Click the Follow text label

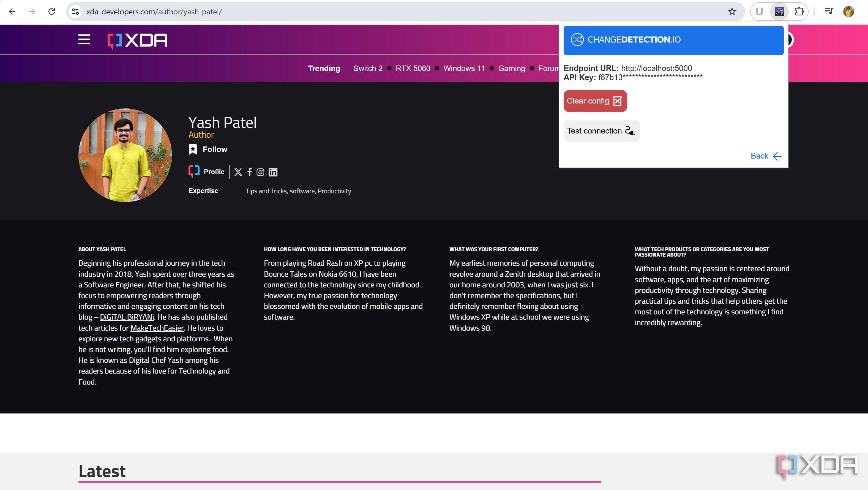[215, 149]
